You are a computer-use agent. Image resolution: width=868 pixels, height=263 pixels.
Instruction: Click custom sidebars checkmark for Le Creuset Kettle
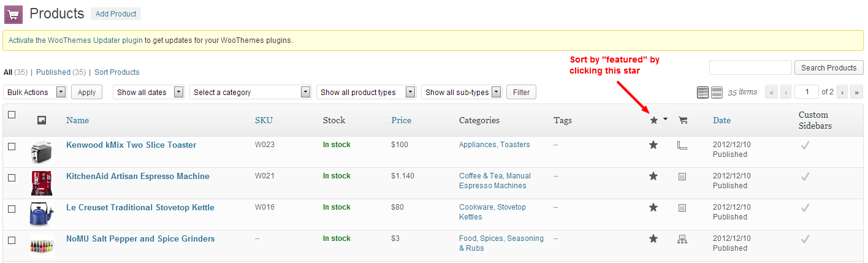(805, 208)
